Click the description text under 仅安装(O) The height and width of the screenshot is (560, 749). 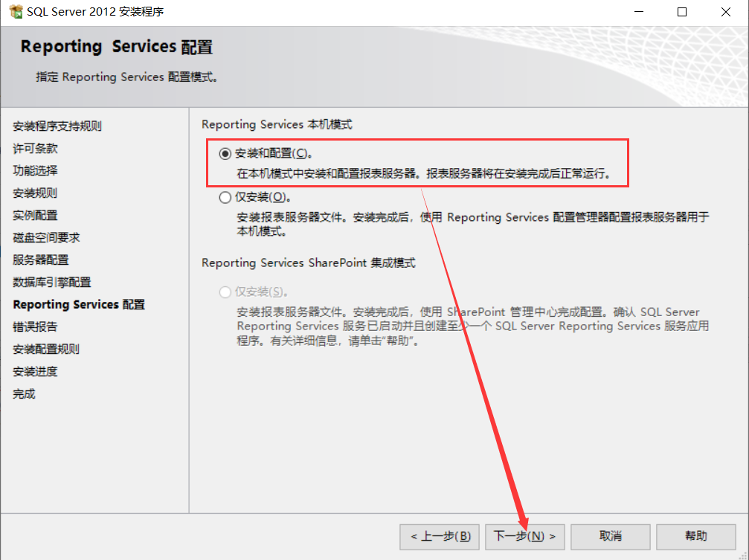pyautogui.click(x=473, y=224)
